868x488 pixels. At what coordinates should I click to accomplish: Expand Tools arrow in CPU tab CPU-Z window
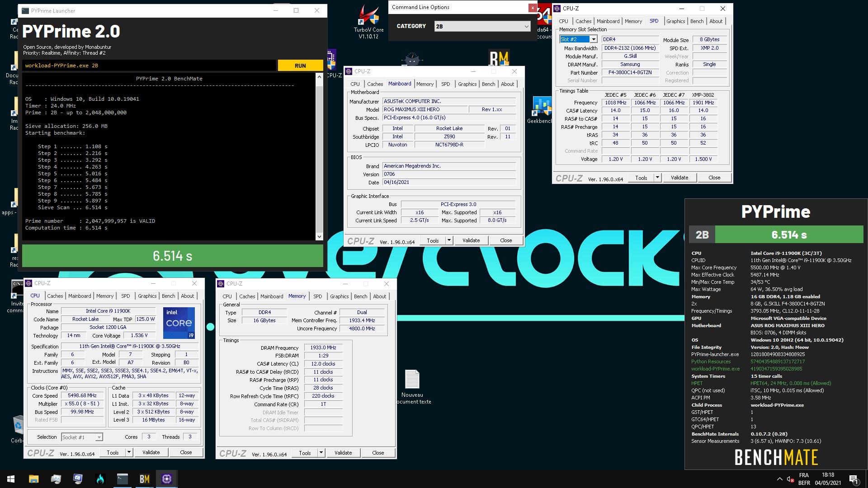tap(129, 452)
